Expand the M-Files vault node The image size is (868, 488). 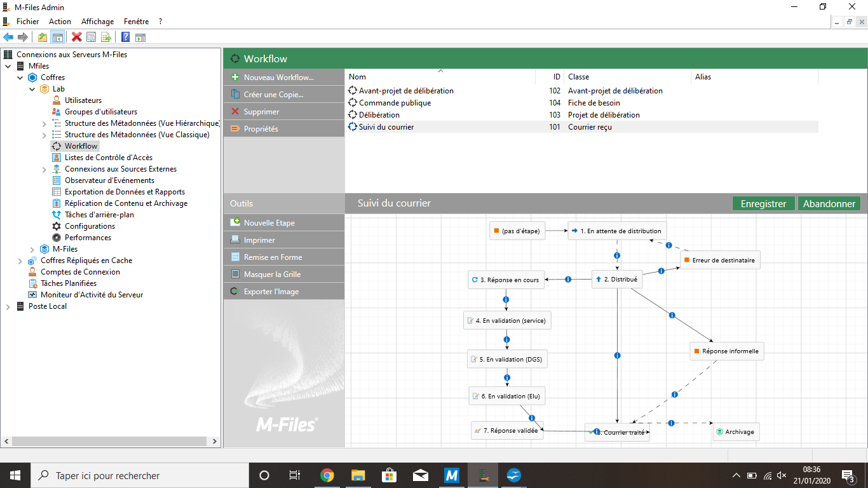[32, 249]
